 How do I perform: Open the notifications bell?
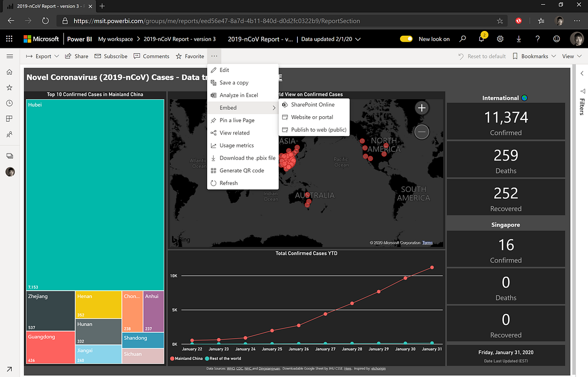[x=481, y=38]
